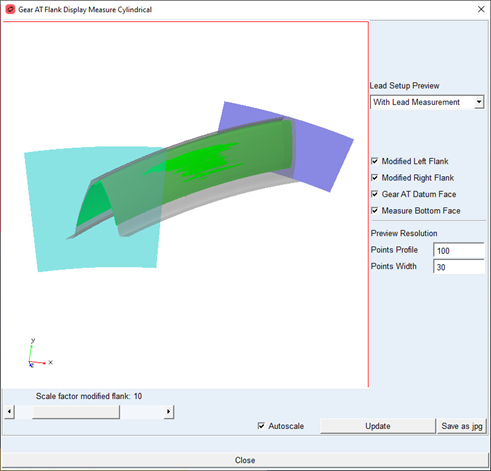
Task: Click the Update button
Action: [x=378, y=426]
